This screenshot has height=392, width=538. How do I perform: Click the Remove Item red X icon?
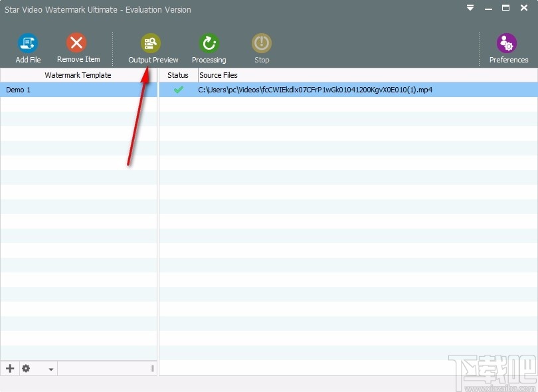[x=76, y=43]
